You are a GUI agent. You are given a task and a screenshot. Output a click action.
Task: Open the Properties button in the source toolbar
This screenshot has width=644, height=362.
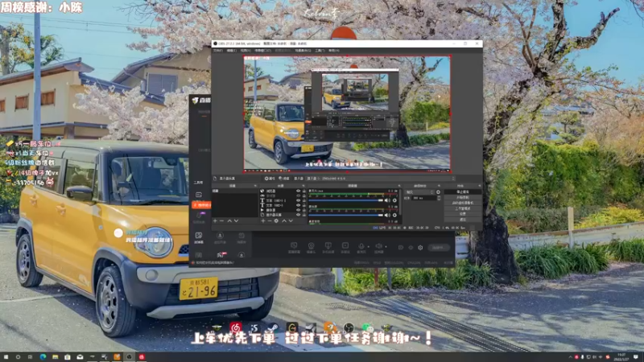270,179
